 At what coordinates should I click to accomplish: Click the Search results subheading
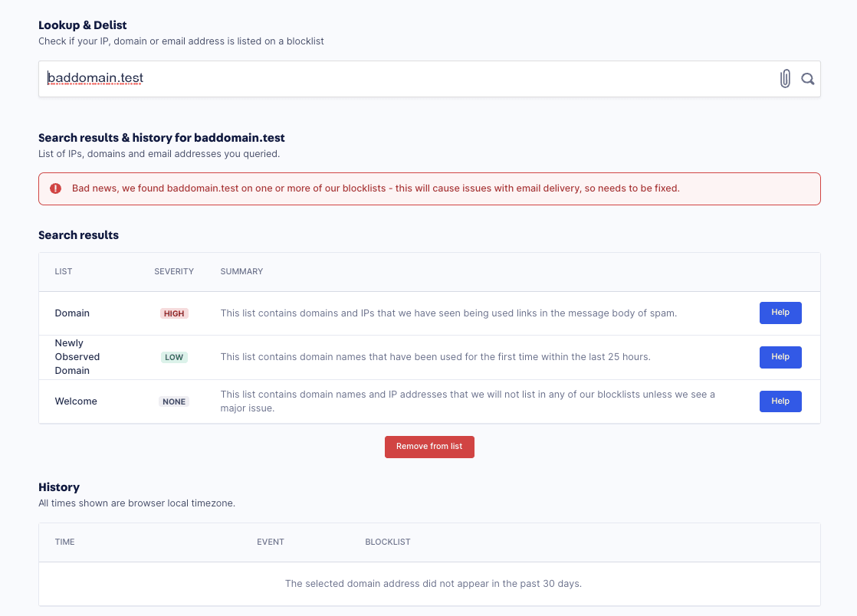click(78, 234)
